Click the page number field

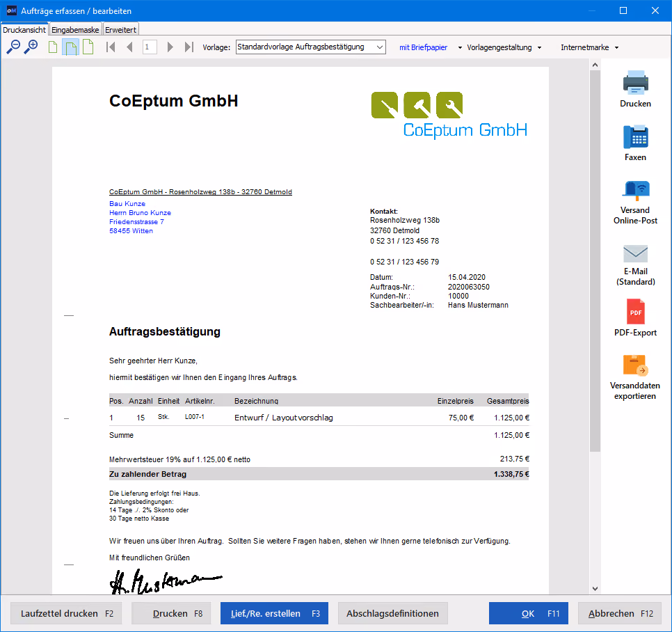coord(150,47)
